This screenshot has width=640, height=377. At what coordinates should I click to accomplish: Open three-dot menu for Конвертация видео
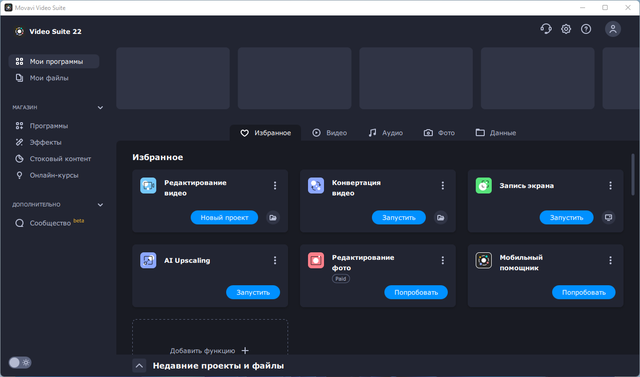click(x=442, y=186)
